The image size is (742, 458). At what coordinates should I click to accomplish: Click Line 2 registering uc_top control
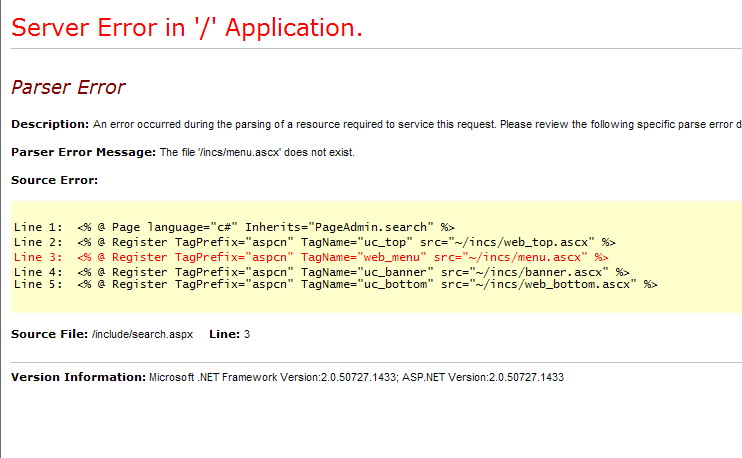tap(314, 242)
